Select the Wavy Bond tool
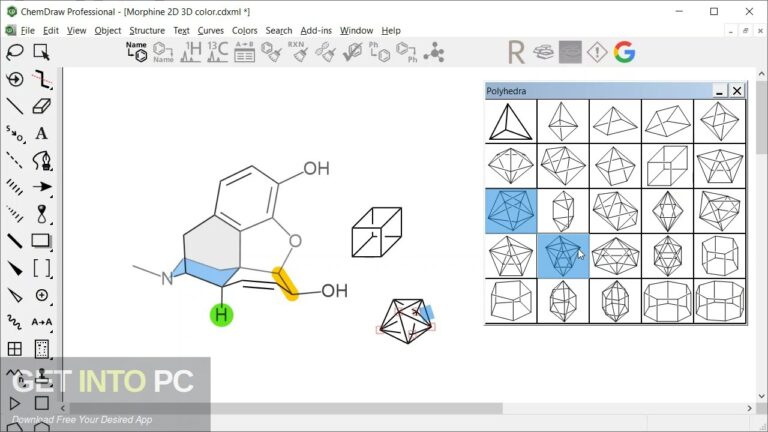The width and height of the screenshot is (768, 432). pyautogui.click(x=15, y=322)
